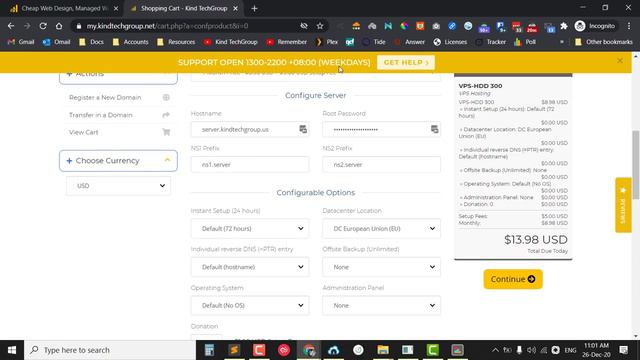
Task: Open the calculator app in the taskbar
Action: tap(209, 350)
